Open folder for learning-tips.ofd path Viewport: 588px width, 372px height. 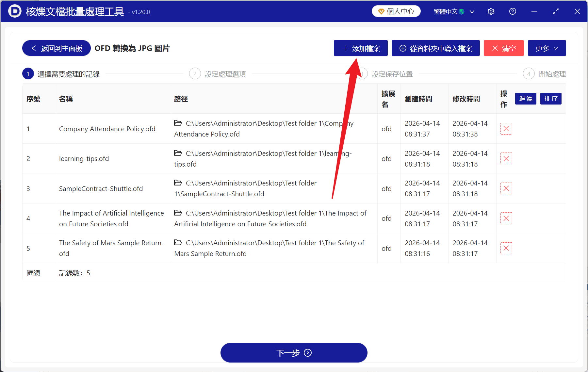point(178,153)
